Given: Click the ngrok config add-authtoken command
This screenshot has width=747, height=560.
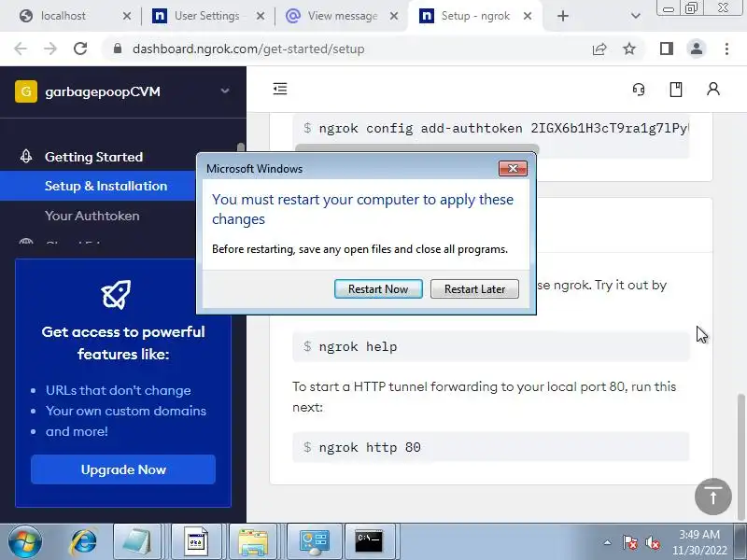Looking at the screenshot, I should (x=491, y=128).
